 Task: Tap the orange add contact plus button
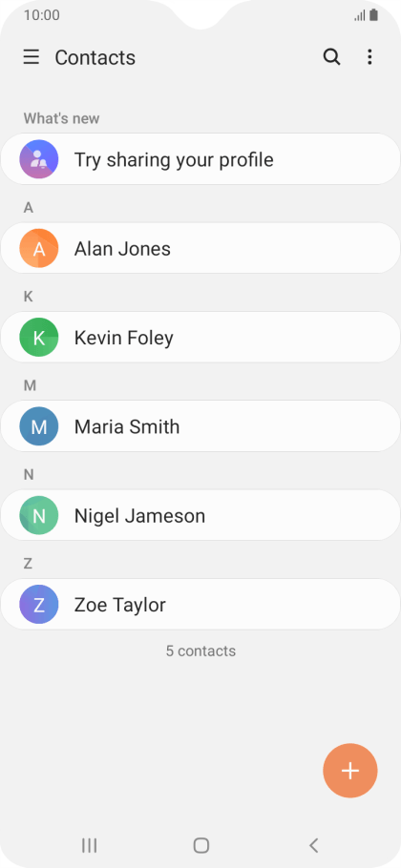tap(350, 770)
